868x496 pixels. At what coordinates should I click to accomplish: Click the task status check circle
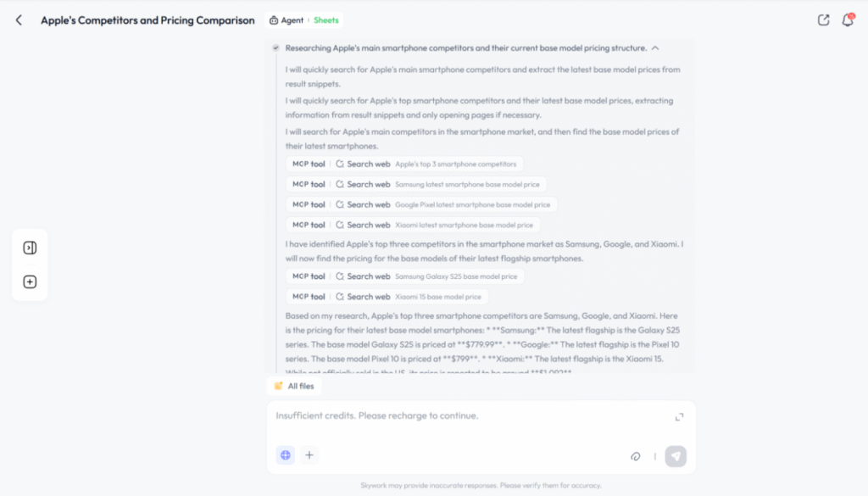click(x=275, y=48)
